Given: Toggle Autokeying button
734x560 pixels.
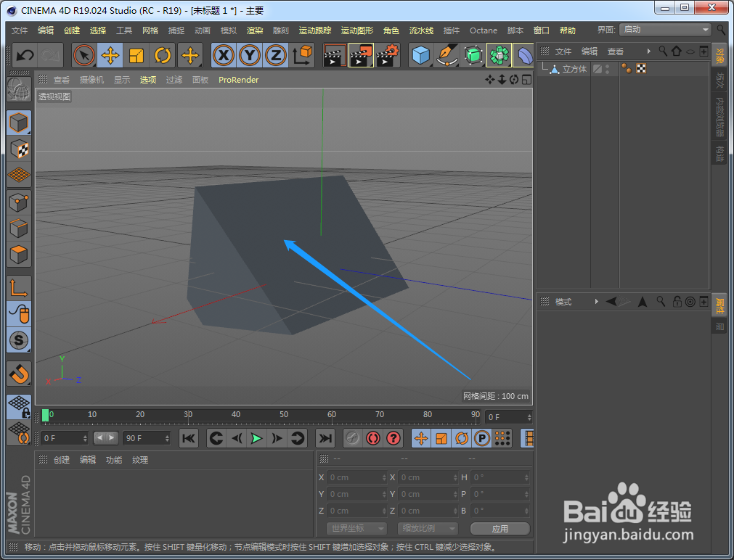Looking at the screenshot, I should coord(373,438).
